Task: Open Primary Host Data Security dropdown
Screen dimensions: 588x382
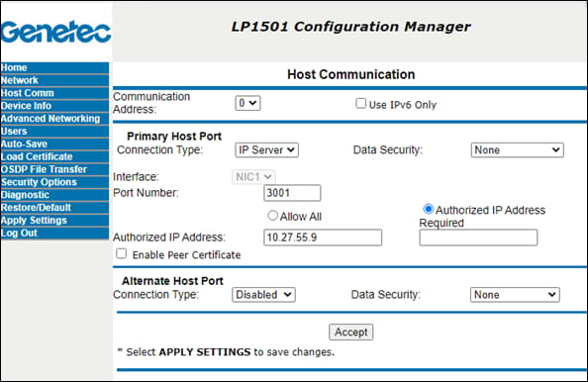Action: pyautogui.click(x=517, y=150)
